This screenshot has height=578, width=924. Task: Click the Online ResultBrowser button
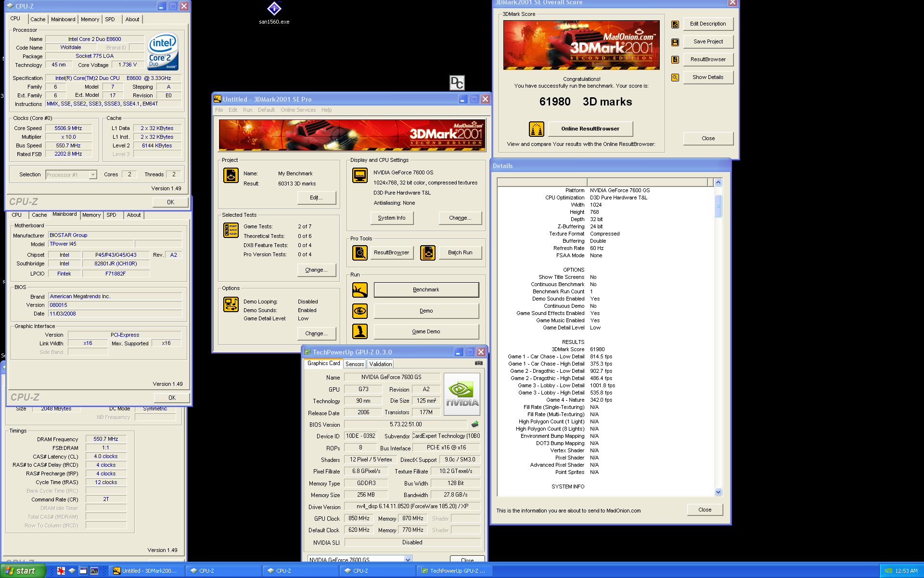(x=590, y=129)
